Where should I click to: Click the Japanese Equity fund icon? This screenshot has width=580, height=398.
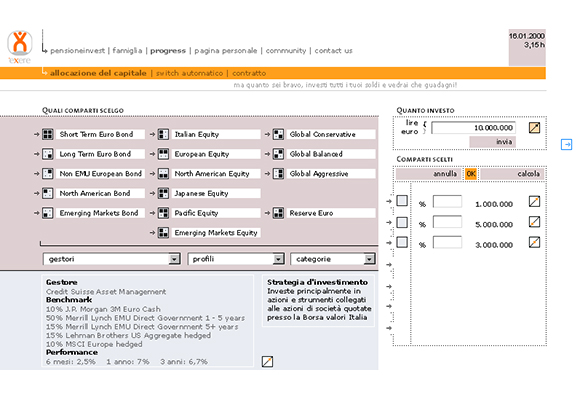(163, 193)
